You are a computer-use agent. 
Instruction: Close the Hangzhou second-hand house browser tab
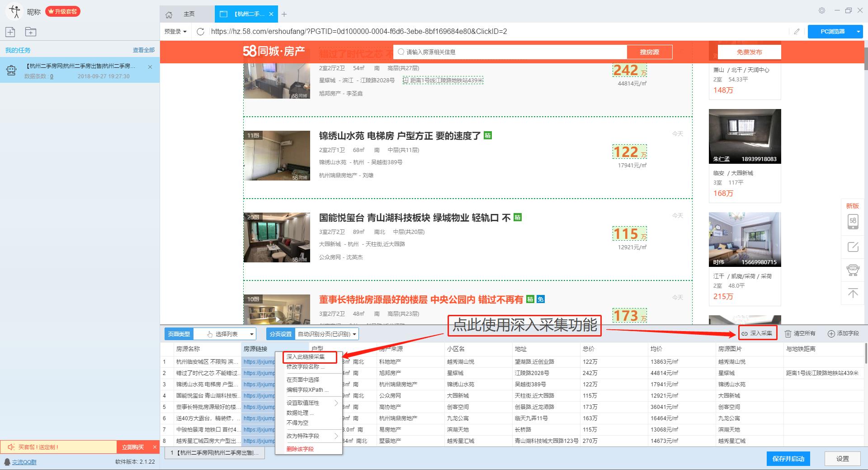(271, 14)
